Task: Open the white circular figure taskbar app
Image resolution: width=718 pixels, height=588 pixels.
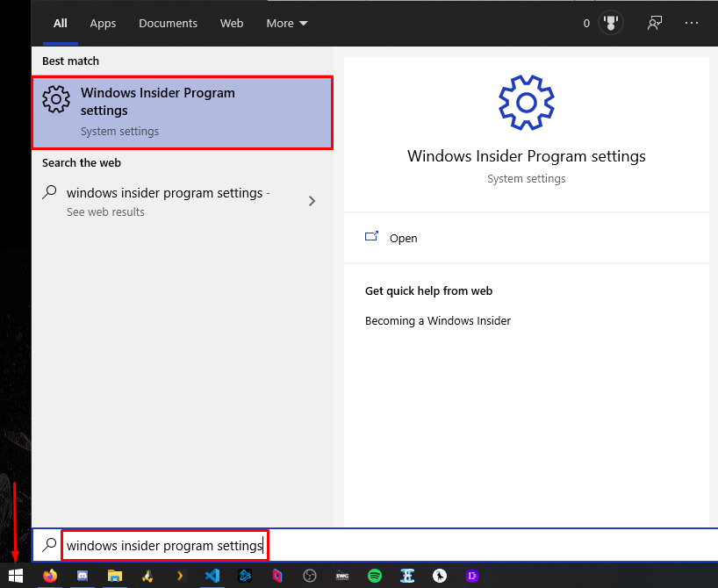Action: pyautogui.click(x=440, y=576)
